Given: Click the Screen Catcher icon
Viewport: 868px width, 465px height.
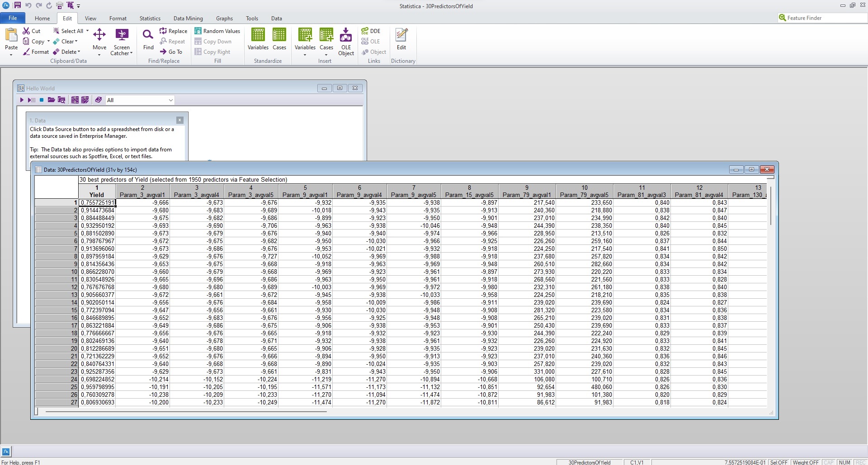Looking at the screenshot, I should click(122, 35).
